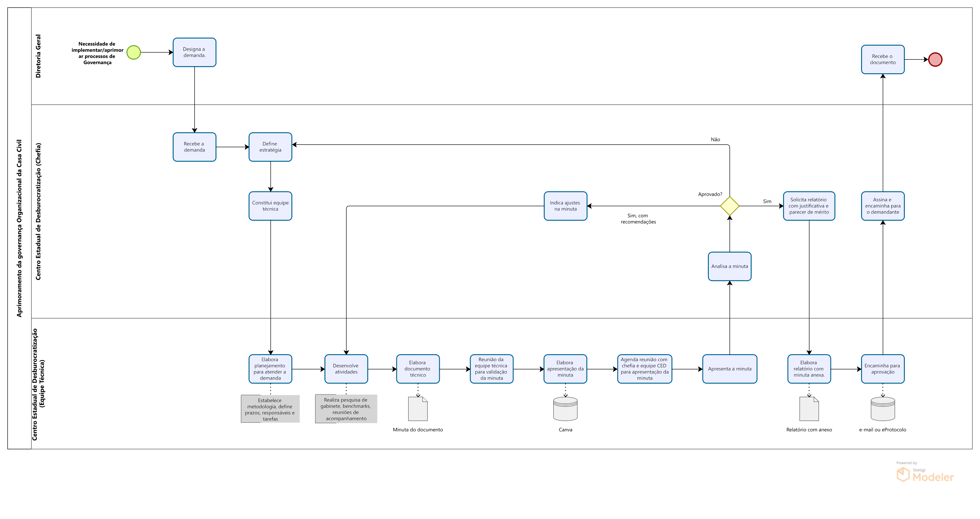Select the 'Define estratégia' task

point(270,147)
